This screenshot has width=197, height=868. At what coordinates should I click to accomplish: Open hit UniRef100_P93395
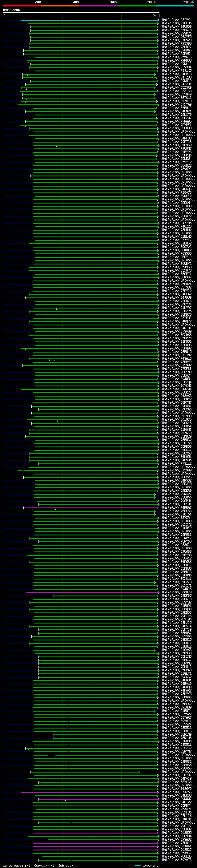177,43
